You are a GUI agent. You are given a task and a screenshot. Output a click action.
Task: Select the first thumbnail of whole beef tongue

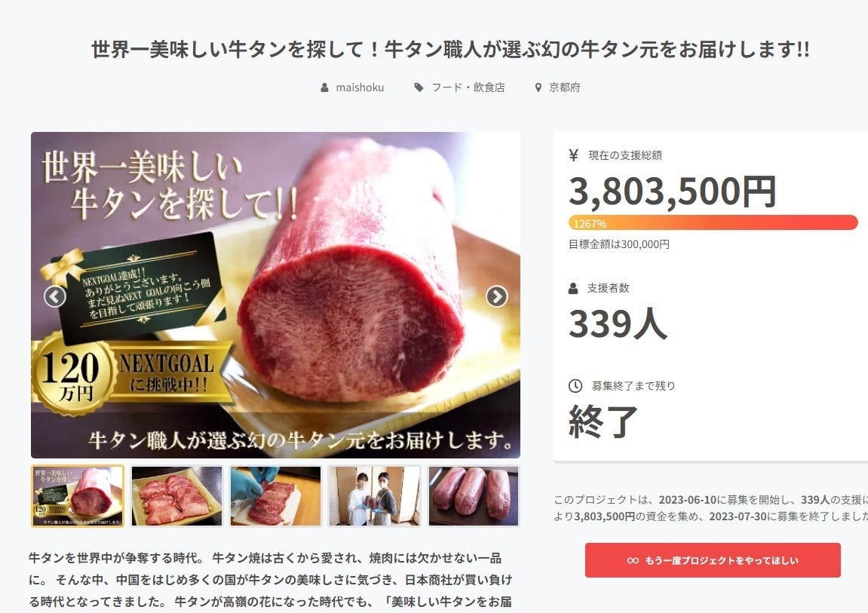(78, 495)
